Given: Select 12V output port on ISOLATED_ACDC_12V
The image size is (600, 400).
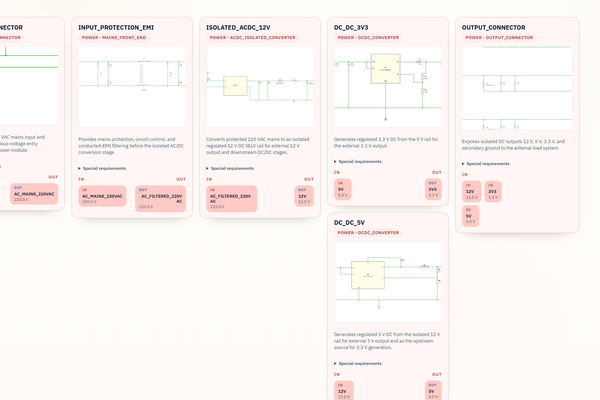Looking at the screenshot, I should [x=304, y=196].
